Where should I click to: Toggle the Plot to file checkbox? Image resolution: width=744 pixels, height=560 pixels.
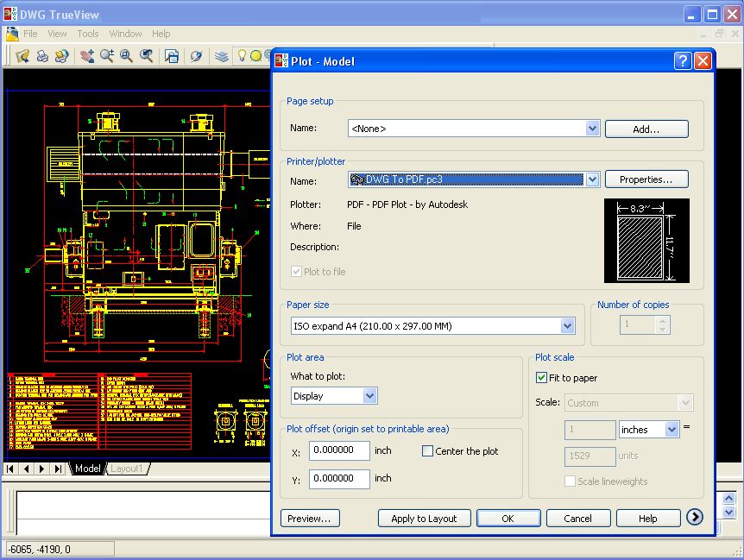click(x=296, y=271)
